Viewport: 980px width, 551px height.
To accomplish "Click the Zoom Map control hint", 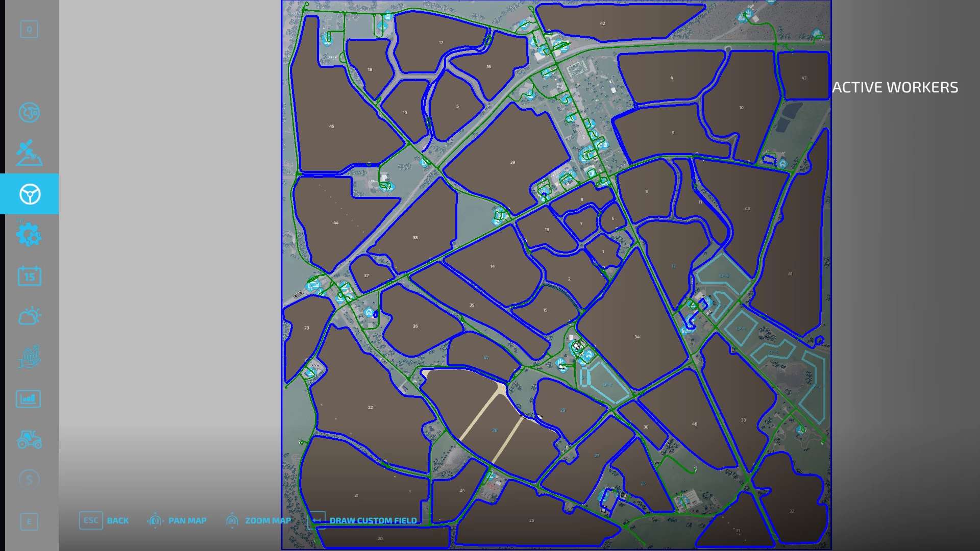I will click(x=258, y=520).
